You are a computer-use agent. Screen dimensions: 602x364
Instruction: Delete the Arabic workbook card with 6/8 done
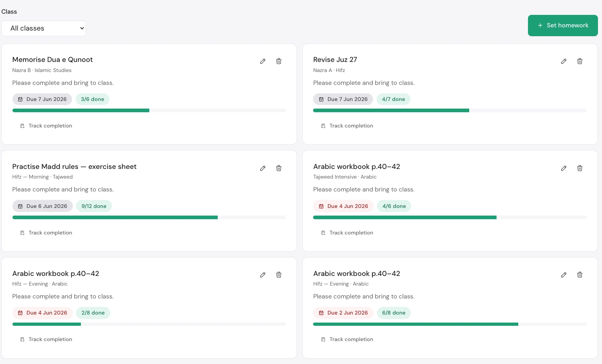point(580,275)
